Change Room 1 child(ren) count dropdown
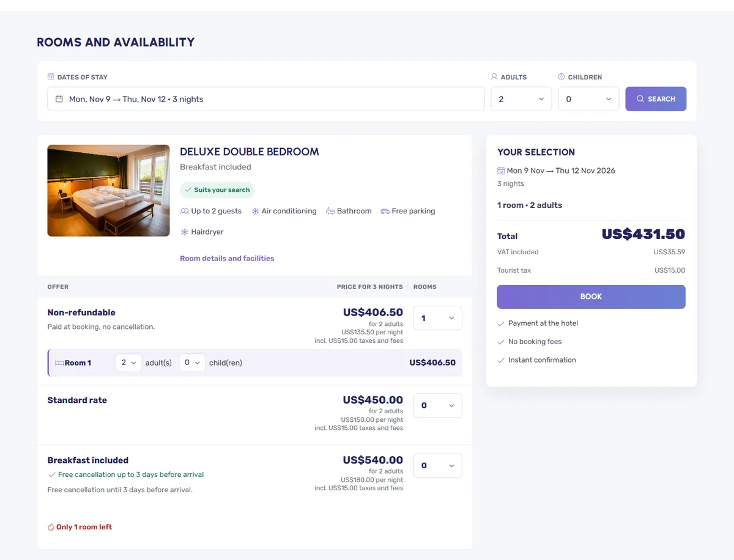This screenshot has height=560, width=734. tap(192, 363)
